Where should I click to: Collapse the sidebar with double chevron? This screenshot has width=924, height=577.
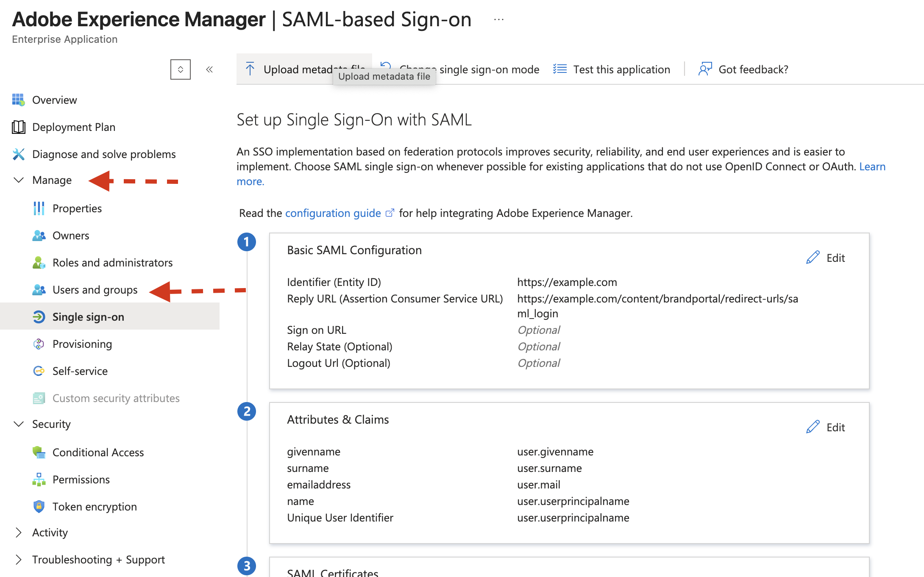(209, 69)
